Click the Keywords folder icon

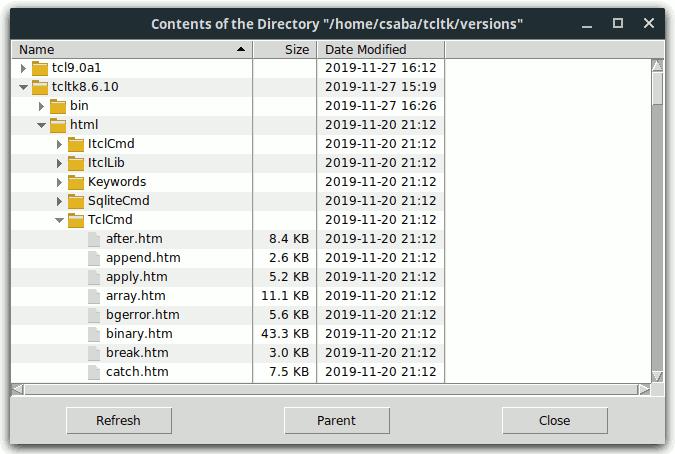click(76, 182)
